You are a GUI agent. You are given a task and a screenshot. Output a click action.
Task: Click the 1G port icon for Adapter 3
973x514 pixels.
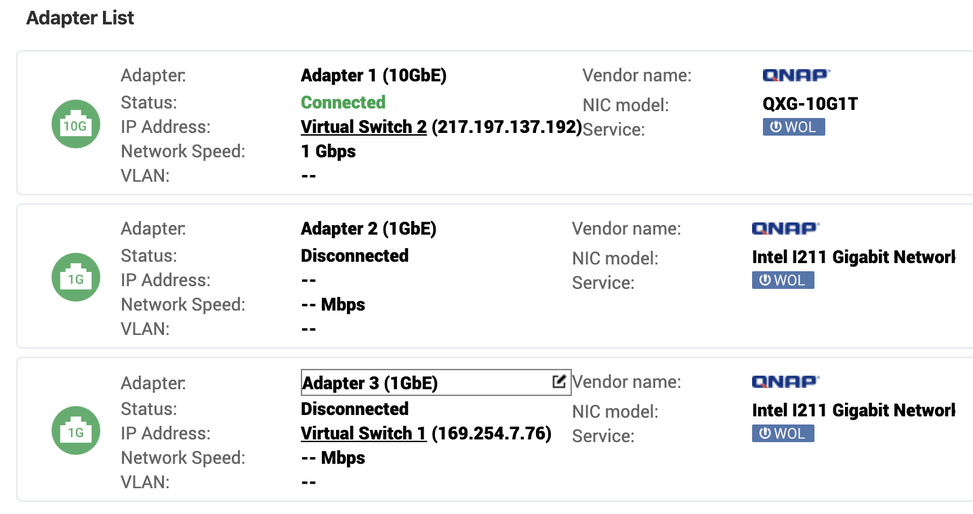tap(75, 432)
